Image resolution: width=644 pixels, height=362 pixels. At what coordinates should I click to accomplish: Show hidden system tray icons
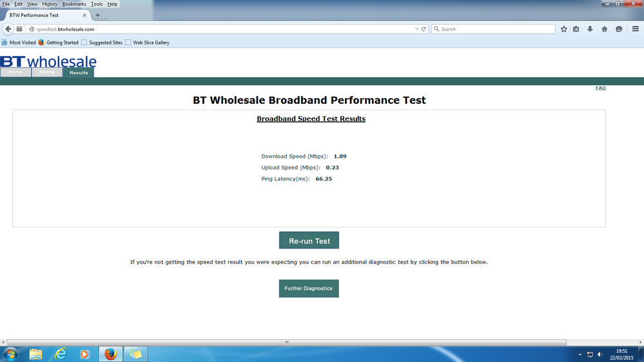pyautogui.click(x=580, y=354)
